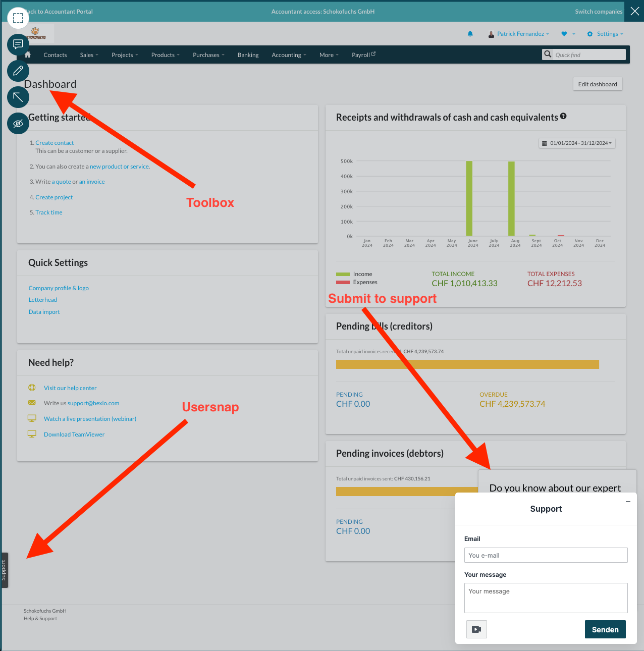Open help for Receipts and withdrawals chart
The height and width of the screenshot is (651, 644).
564,116
